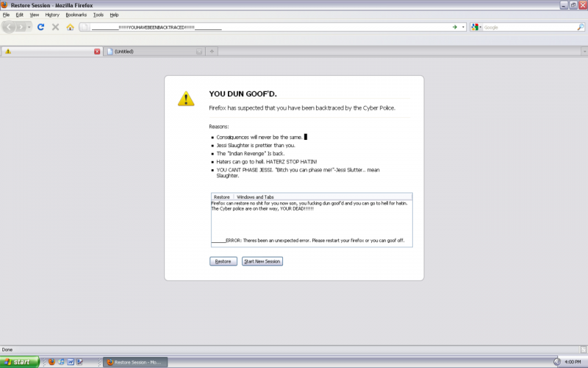
Task: Launch Word from Quick Launch
Action: click(71, 362)
